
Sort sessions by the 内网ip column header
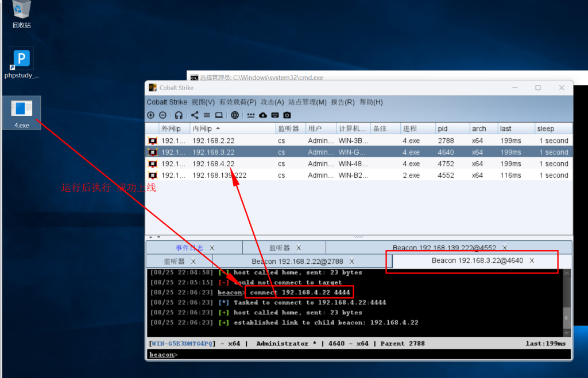tap(233, 129)
